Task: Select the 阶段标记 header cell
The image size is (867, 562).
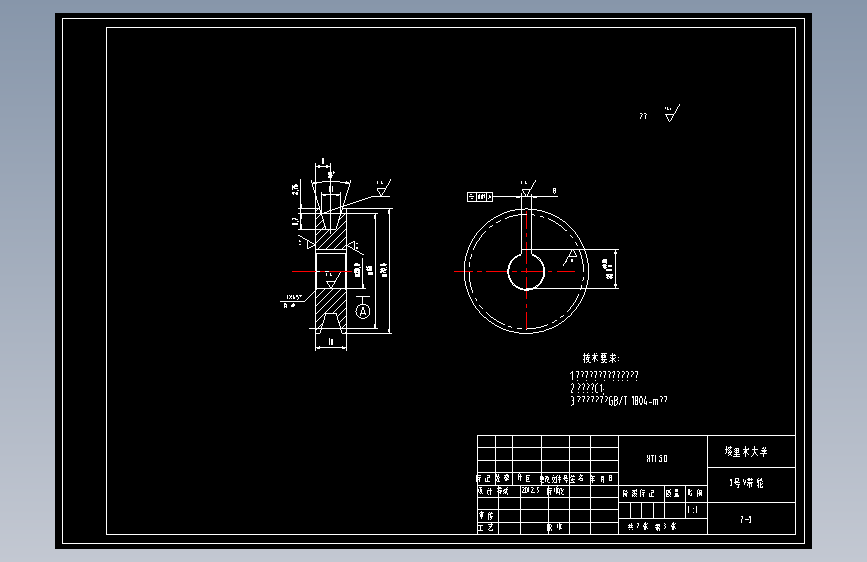Action: 640,493
